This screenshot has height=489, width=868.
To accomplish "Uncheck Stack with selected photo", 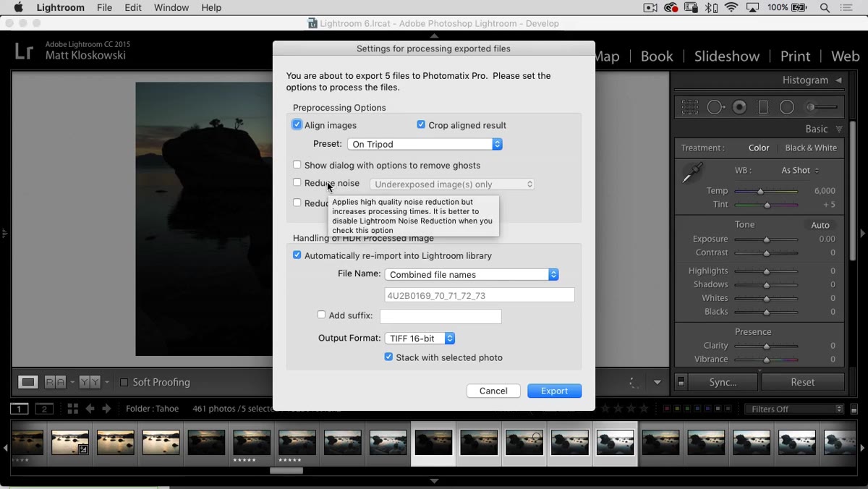I will [388, 357].
